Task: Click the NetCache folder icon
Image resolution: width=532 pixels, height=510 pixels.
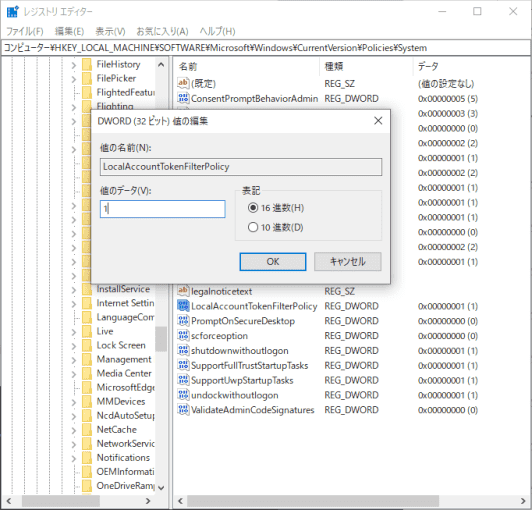Action: (87, 430)
